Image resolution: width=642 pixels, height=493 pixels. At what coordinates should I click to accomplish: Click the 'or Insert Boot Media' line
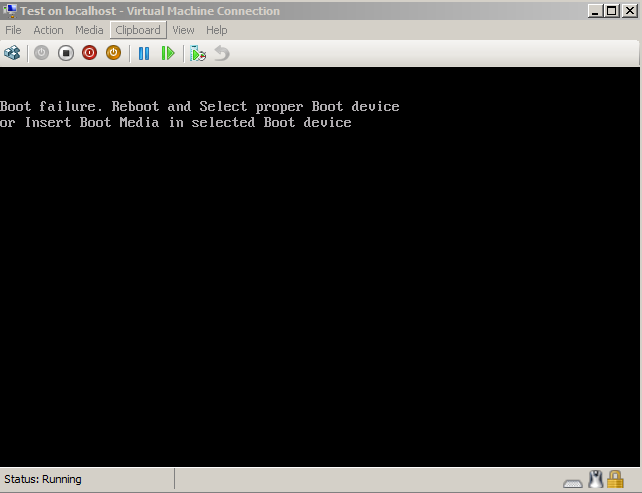coord(176,122)
